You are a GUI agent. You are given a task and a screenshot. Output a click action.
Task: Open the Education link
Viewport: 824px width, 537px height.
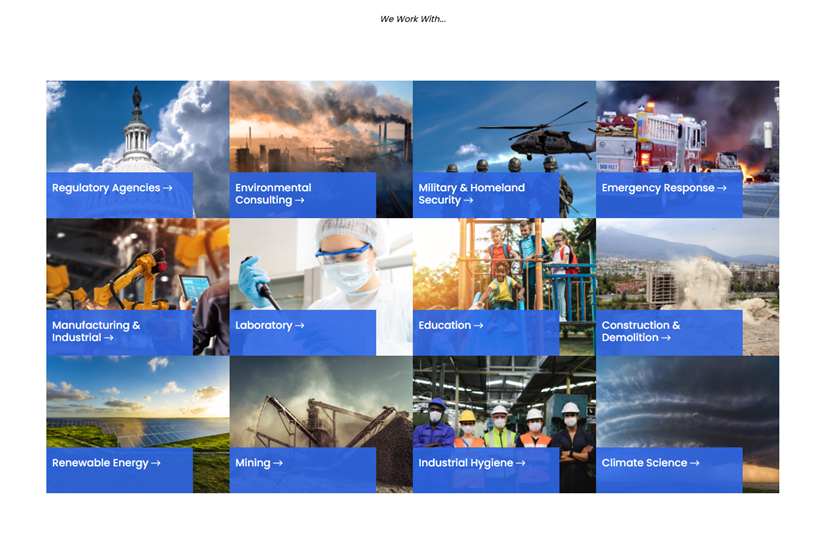coord(450,326)
